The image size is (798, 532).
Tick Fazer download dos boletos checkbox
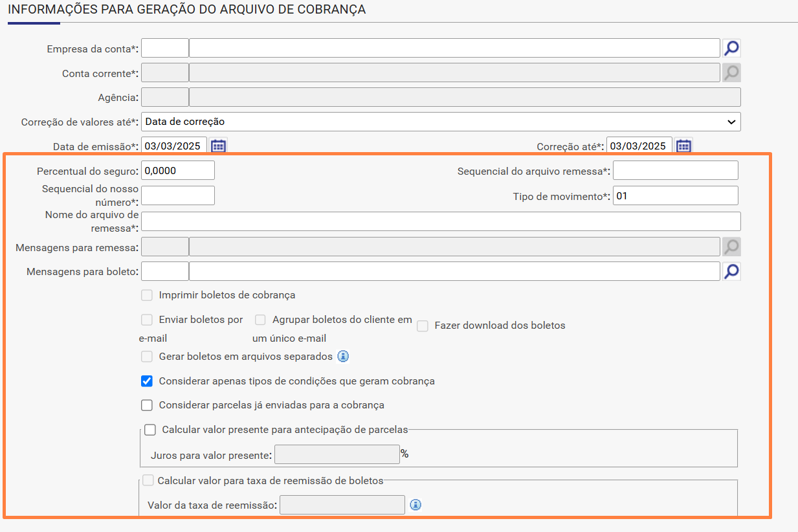coord(423,326)
